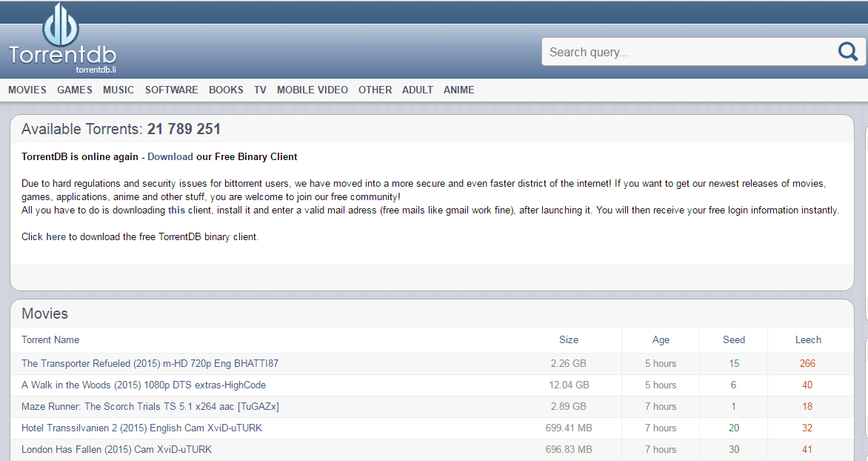Open the TV category
868x461 pixels.
(x=260, y=90)
